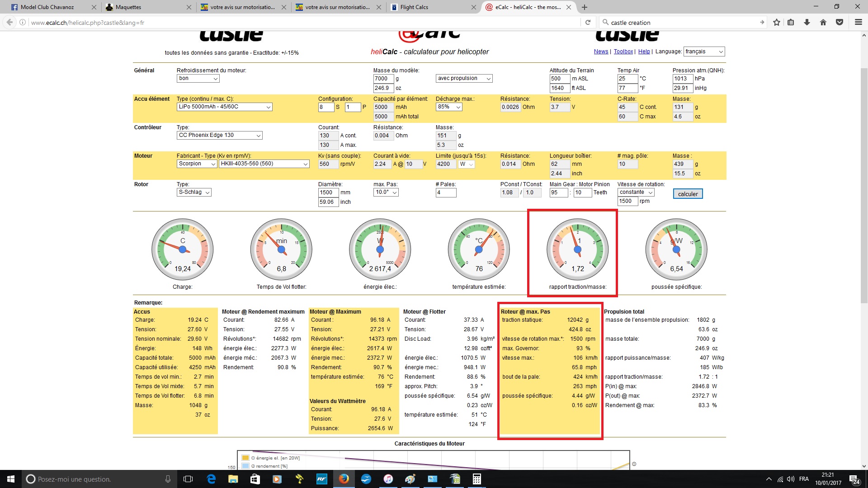Screen dimensions: 868x488
Task: Switch to Firefox on taskbar
Action: point(344,479)
